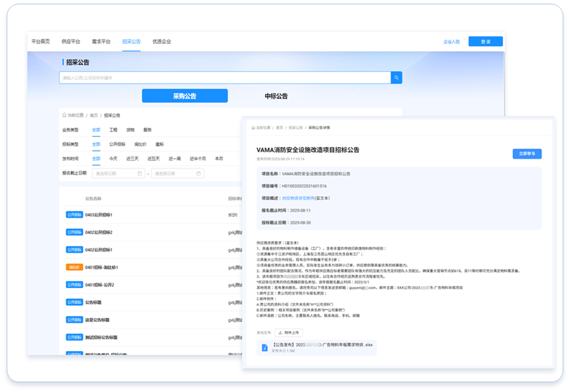The width and height of the screenshot is (570, 392).
Task: Open calendar icon in end date field
Action: (x=198, y=173)
